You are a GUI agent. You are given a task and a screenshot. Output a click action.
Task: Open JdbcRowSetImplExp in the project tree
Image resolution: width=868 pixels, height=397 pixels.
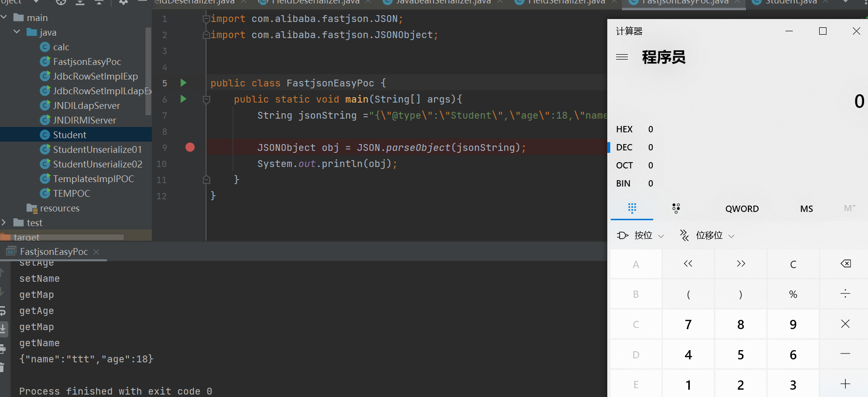click(95, 76)
